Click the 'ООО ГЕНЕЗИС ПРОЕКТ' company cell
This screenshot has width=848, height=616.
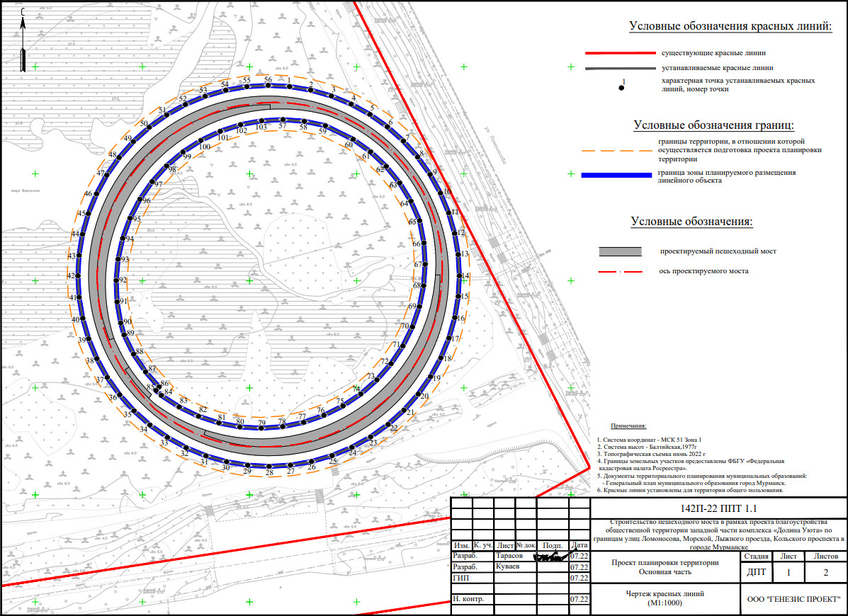(x=793, y=598)
